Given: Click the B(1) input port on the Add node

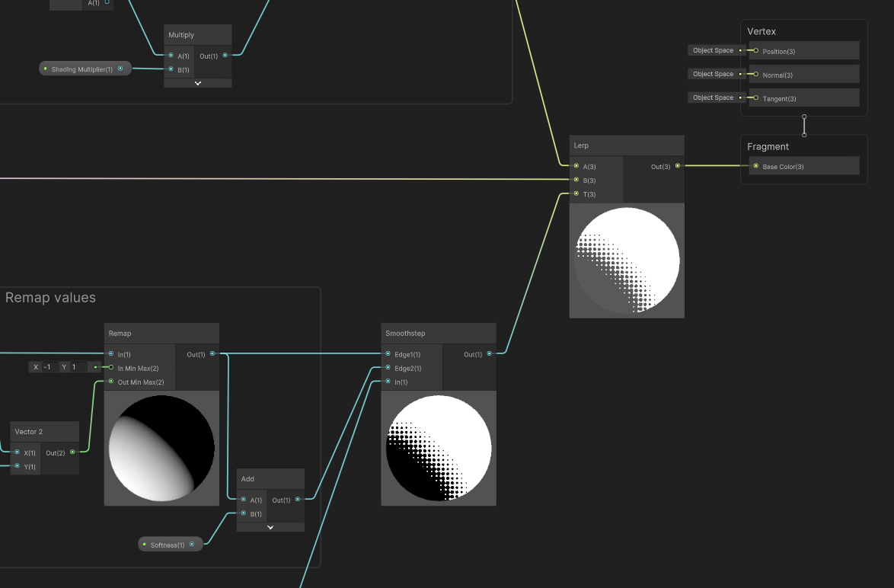Looking at the screenshot, I should [x=244, y=513].
